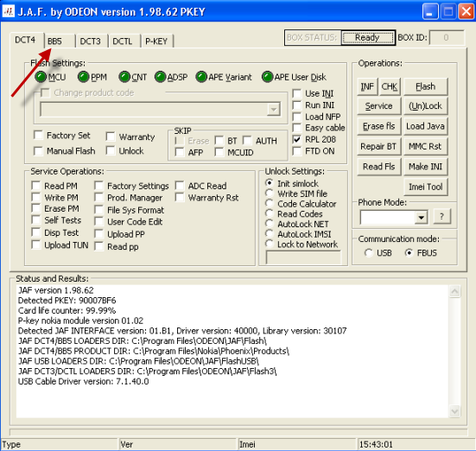Switch to the DCTL tab
The width and height of the screenshot is (476, 451).
pyautogui.click(x=124, y=41)
